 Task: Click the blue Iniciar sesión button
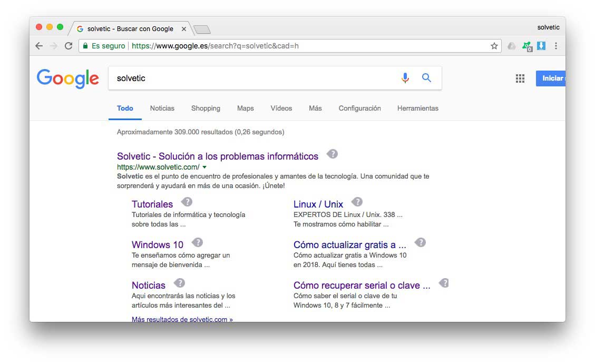pos(551,78)
